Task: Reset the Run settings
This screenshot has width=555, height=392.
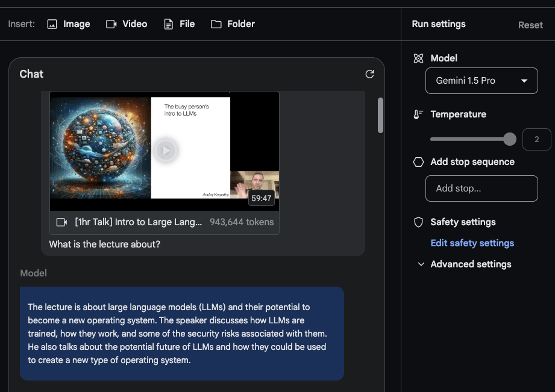Action: pos(530,25)
